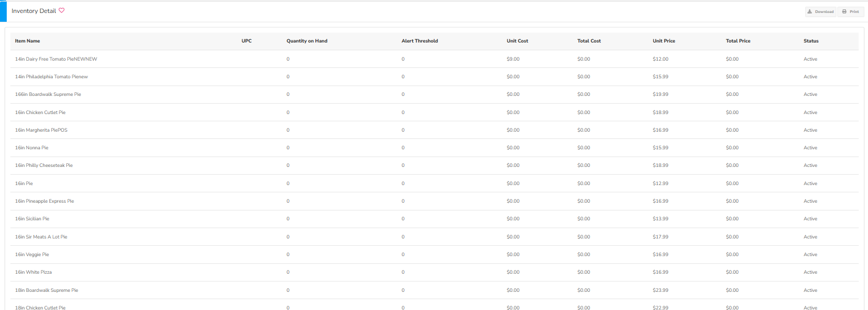Image resolution: width=868 pixels, height=310 pixels.
Task: Select the 16in White Pizza row
Action: [x=34, y=272]
